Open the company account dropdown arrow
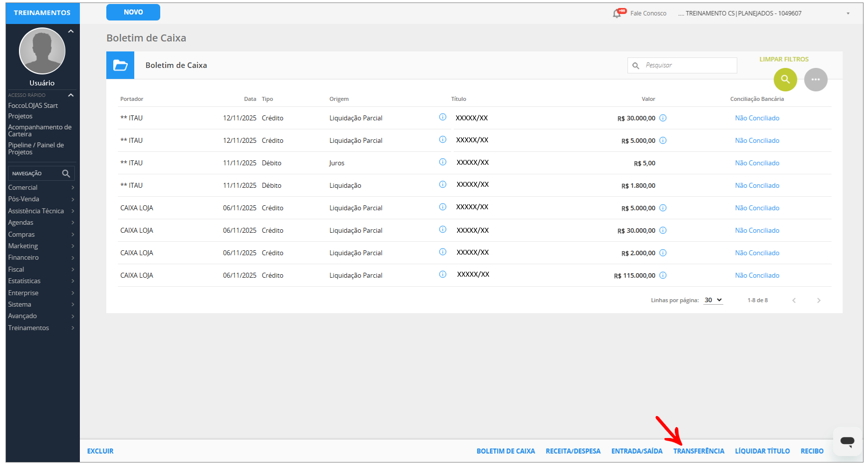This screenshot has width=868, height=468. click(x=848, y=13)
